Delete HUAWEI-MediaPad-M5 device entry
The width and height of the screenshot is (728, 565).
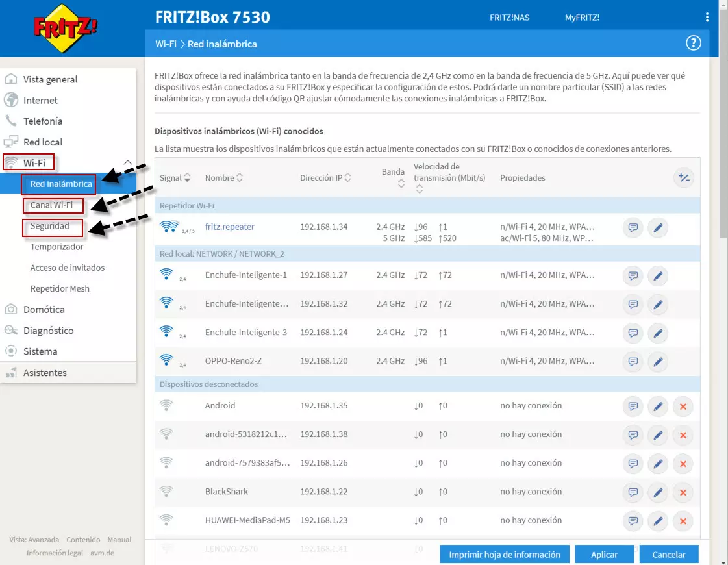(683, 521)
